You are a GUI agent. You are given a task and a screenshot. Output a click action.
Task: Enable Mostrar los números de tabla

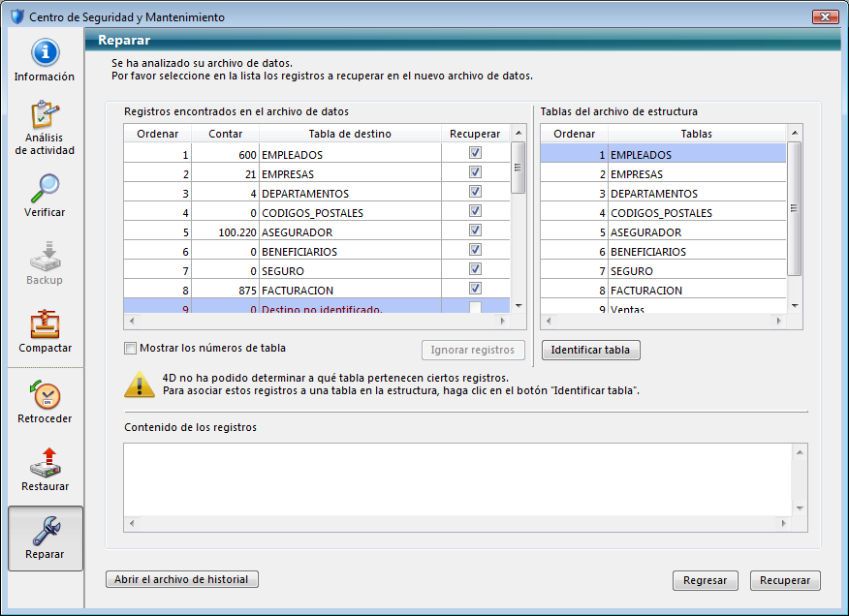click(131, 349)
